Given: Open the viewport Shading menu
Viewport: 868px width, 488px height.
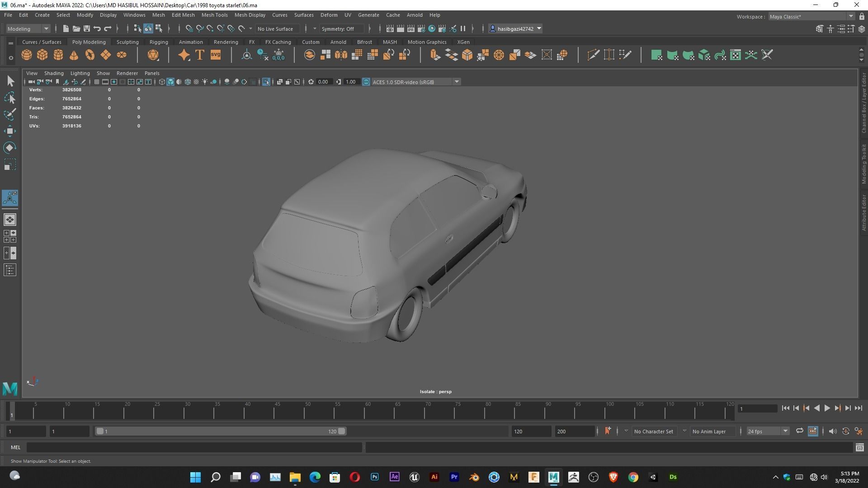Looking at the screenshot, I should tap(54, 73).
